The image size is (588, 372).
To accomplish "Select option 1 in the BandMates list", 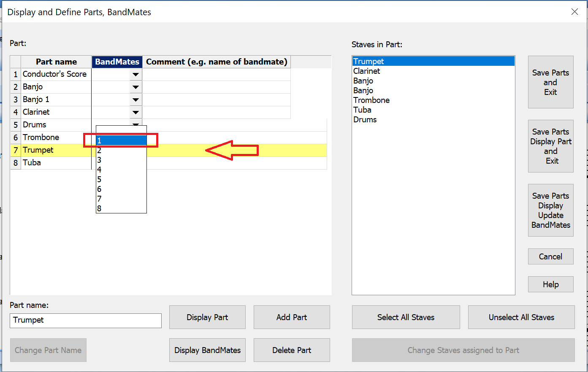I will tap(121, 140).
